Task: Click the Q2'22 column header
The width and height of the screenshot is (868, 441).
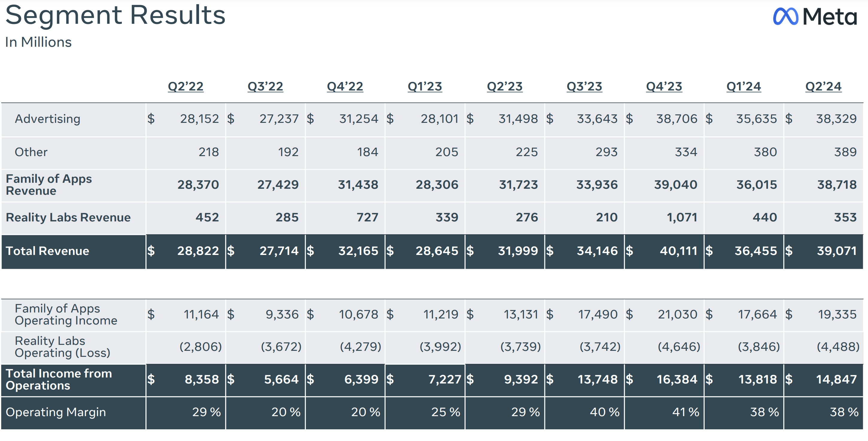Action: tap(186, 87)
